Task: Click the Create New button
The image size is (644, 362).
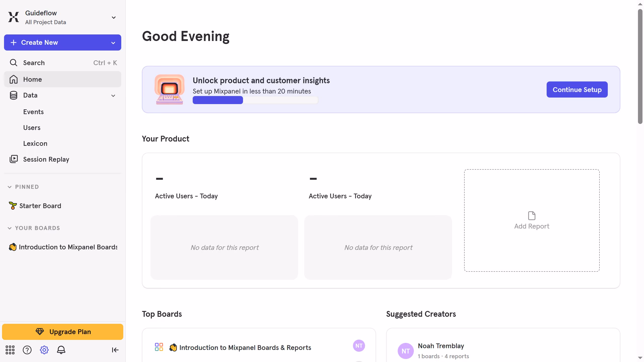Action: pos(63,42)
